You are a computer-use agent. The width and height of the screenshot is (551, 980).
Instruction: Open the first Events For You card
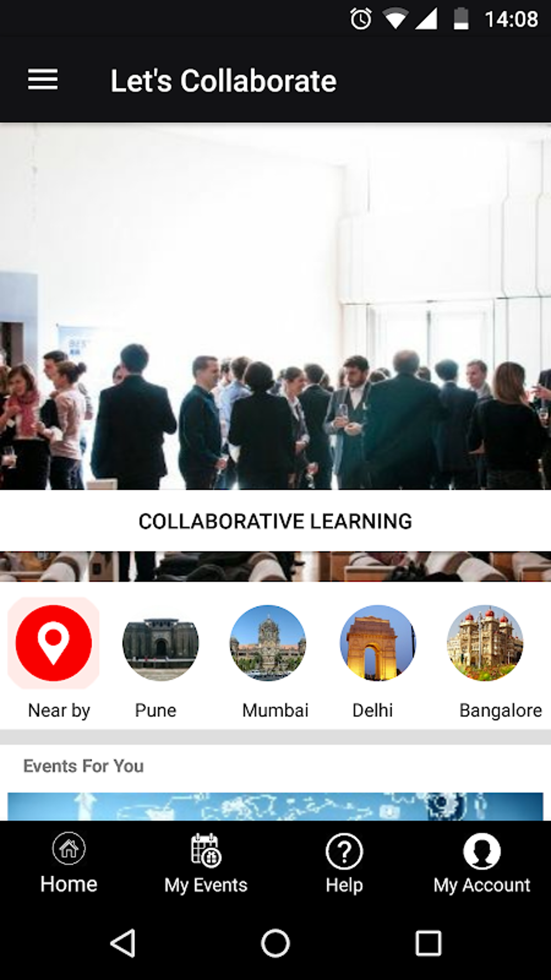[x=275, y=806]
